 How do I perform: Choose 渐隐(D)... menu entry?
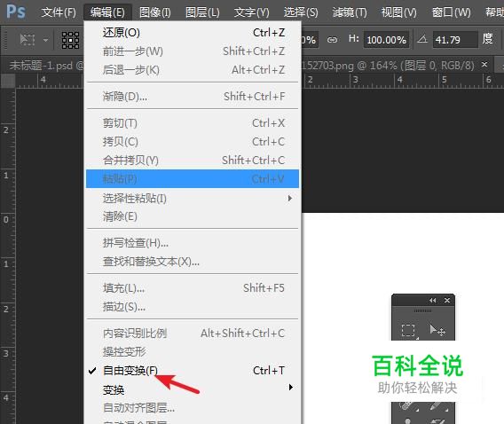coord(193,96)
